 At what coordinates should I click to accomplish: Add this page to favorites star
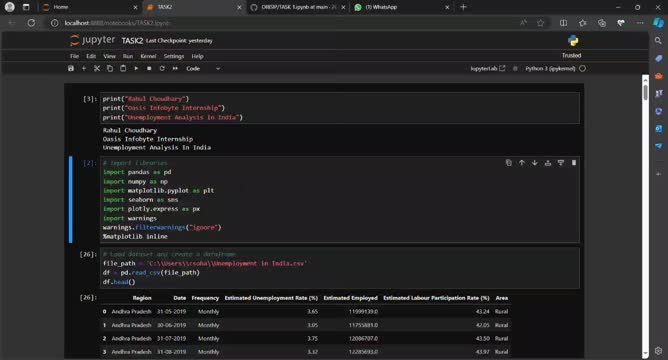coord(541,23)
